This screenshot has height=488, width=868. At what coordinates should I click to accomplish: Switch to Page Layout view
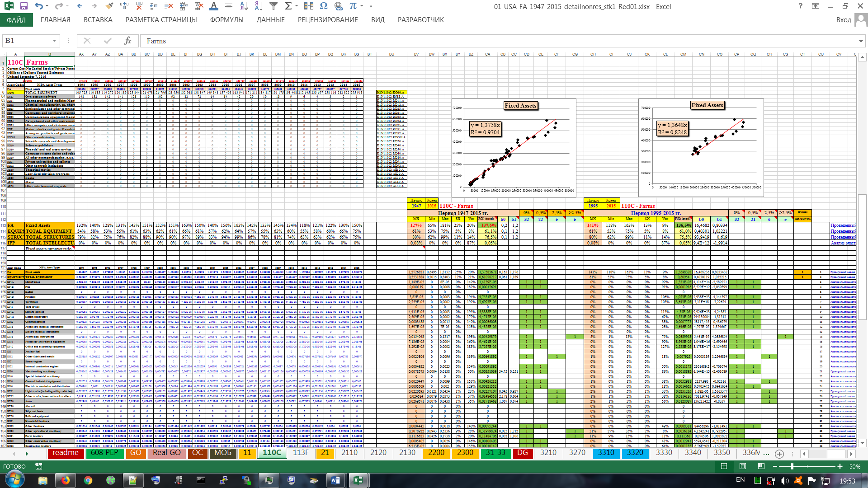[x=743, y=466]
